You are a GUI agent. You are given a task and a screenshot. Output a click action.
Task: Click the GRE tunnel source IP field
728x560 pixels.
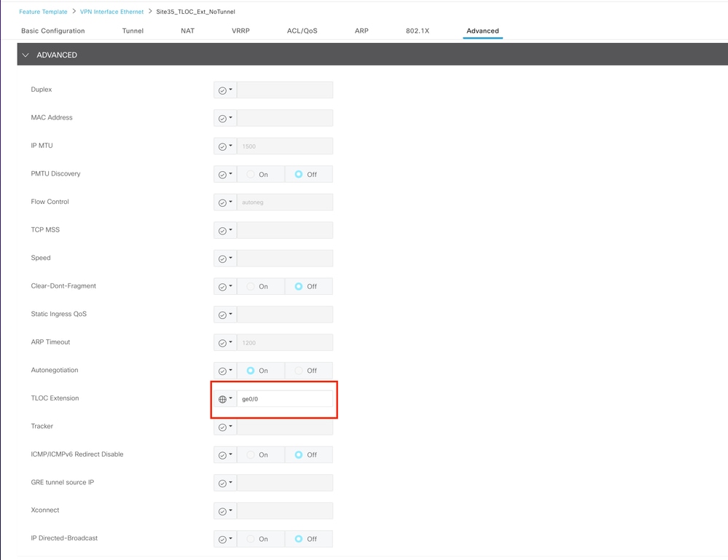click(x=285, y=483)
